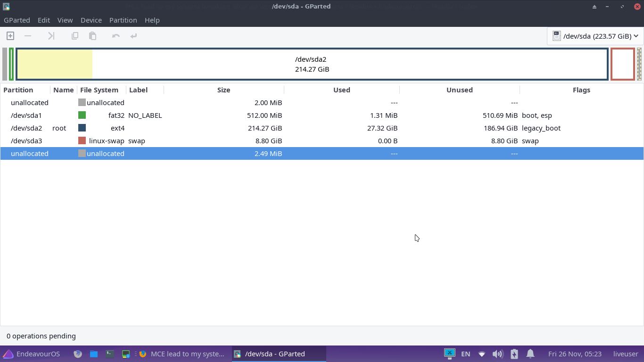Open the Help menu
The image size is (644, 362).
pyautogui.click(x=152, y=20)
